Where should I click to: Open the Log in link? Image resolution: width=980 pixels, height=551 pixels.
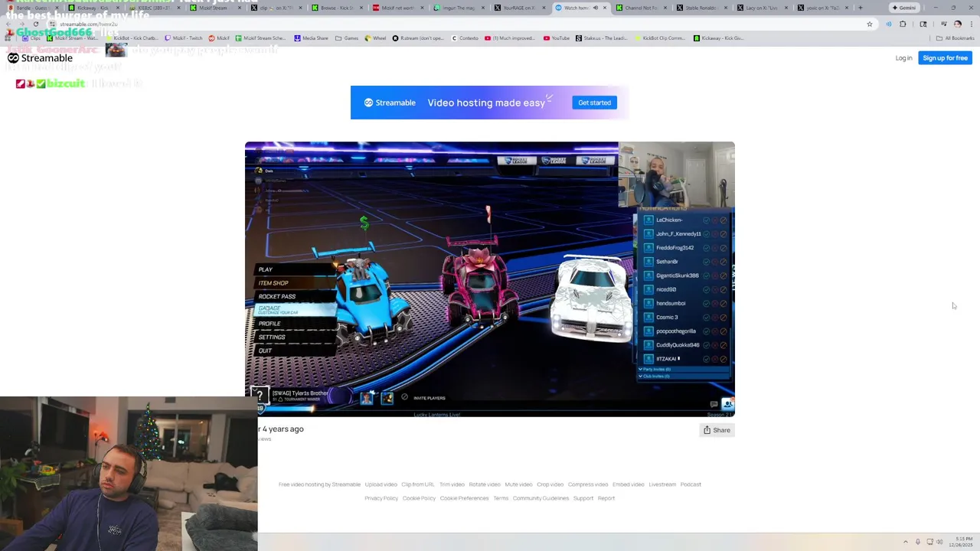(x=903, y=58)
